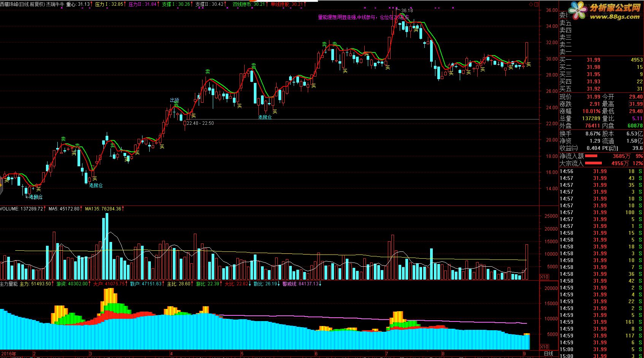Click the 2016年 label on time axis
Viewport: 644px width, 358px height.
[8, 353]
